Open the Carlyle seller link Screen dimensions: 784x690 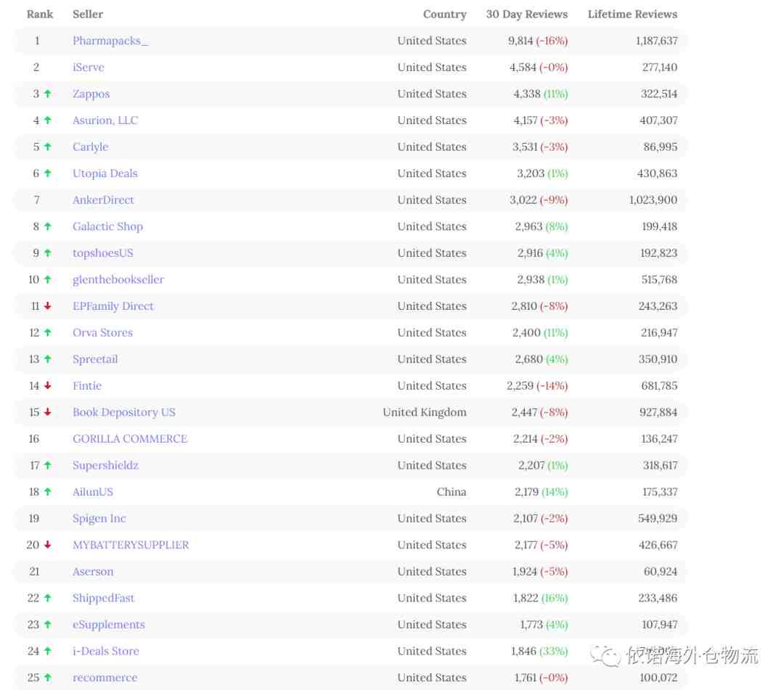91,147
